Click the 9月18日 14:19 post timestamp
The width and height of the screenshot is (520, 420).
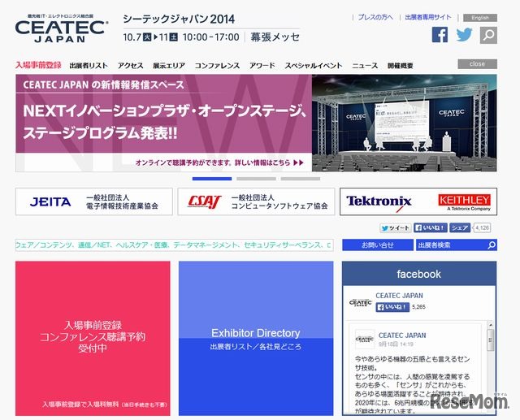(x=396, y=344)
